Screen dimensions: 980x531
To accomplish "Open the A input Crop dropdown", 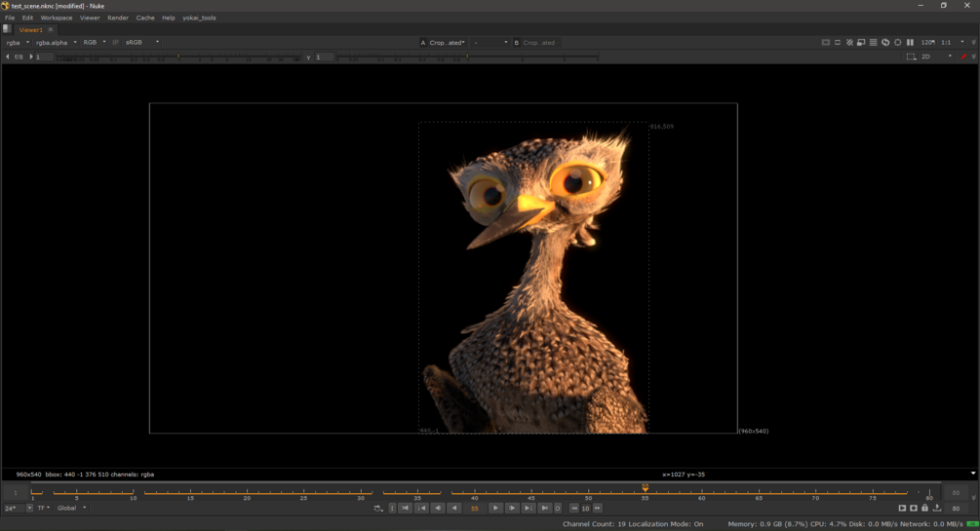I will [448, 43].
